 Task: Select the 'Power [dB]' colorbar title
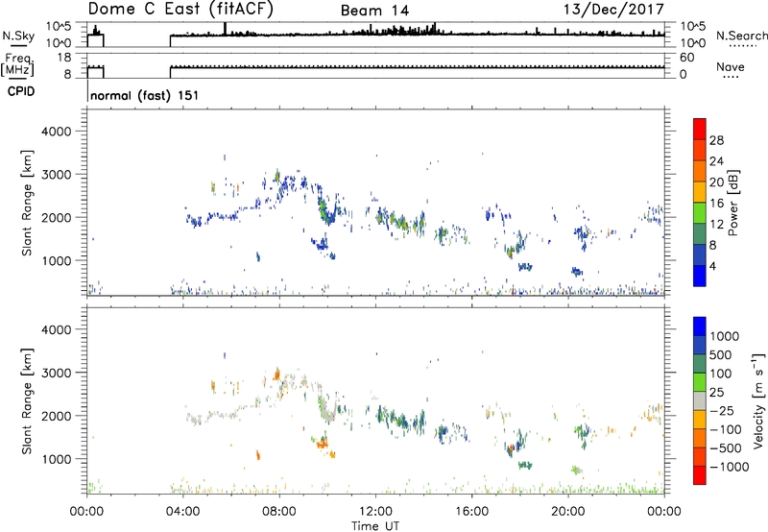[733, 203]
